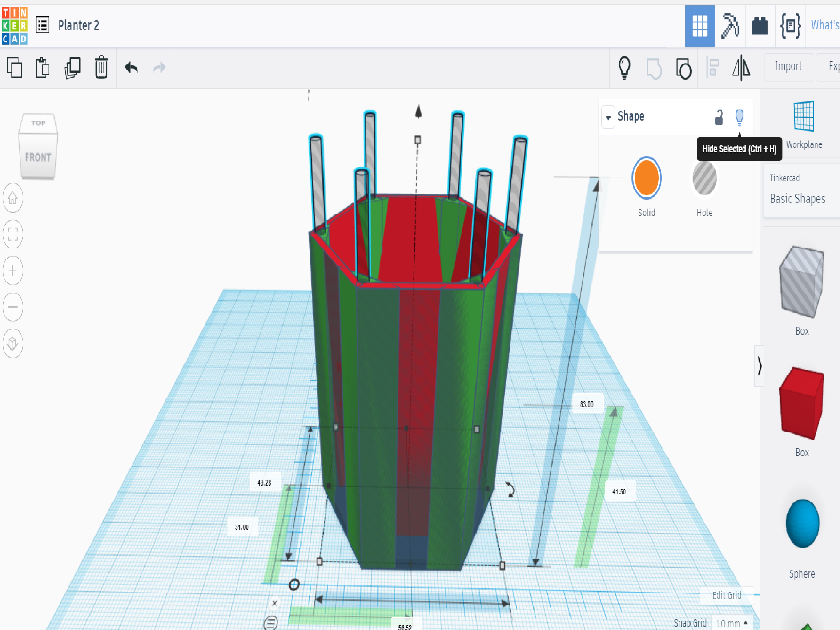Click the Home view button
The height and width of the screenshot is (630, 840).
pos(13,198)
